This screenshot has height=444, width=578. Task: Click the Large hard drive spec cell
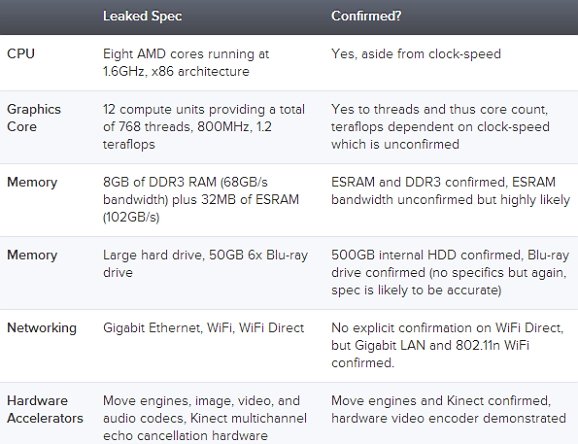click(x=205, y=264)
